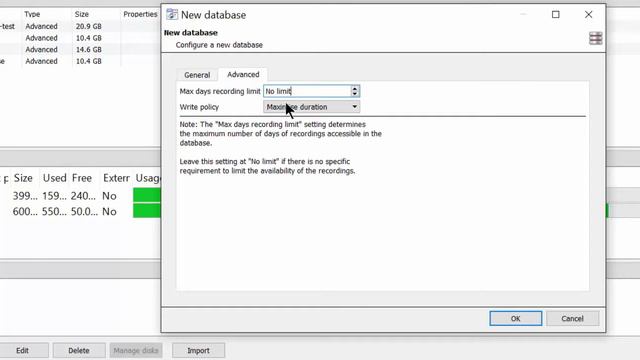Close the New database dialog
640x360 pixels.
(x=588, y=15)
